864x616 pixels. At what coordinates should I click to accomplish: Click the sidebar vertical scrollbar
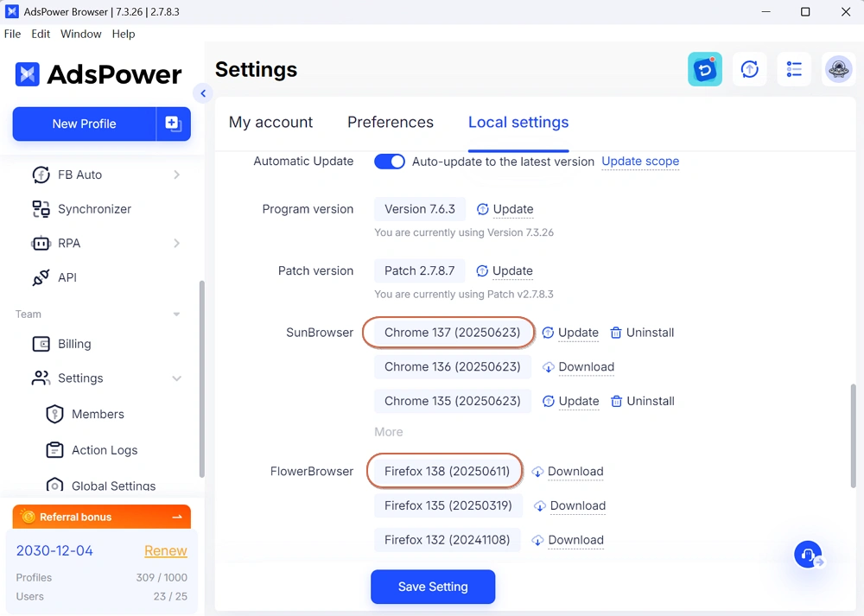[201, 379]
